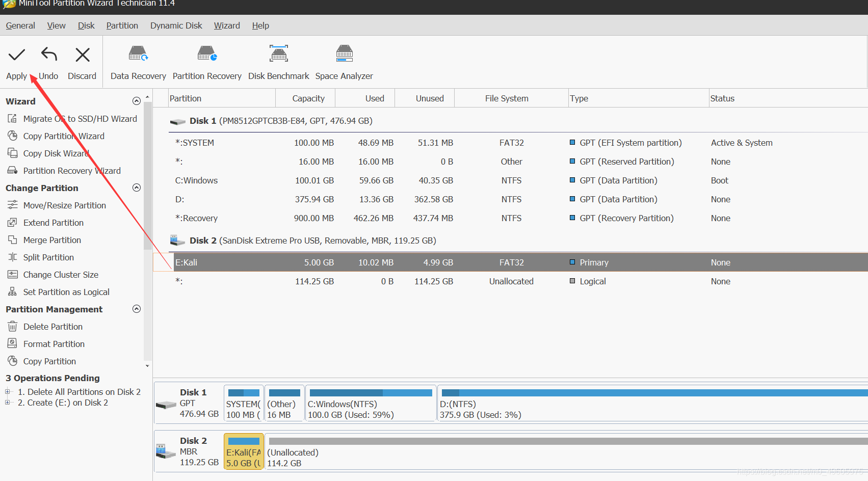Sort by Partition column header
This screenshot has height=481, width=868.
[222, 98]
